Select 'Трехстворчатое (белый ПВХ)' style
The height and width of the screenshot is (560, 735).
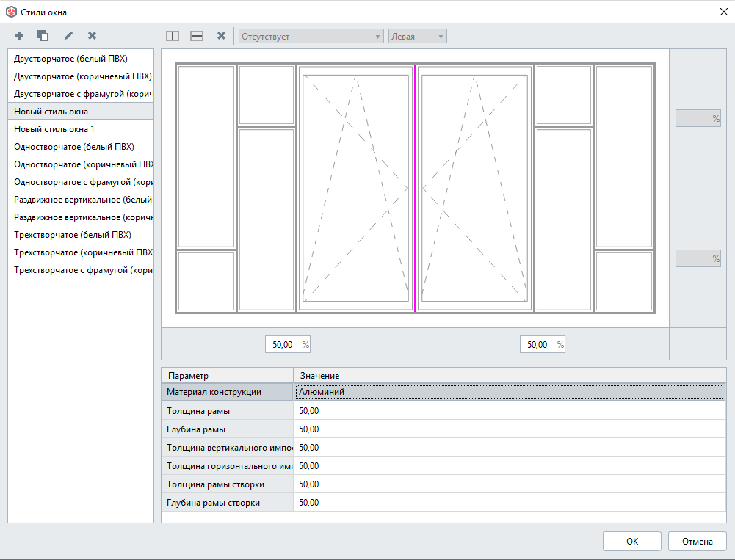click(x=81, y=235)
